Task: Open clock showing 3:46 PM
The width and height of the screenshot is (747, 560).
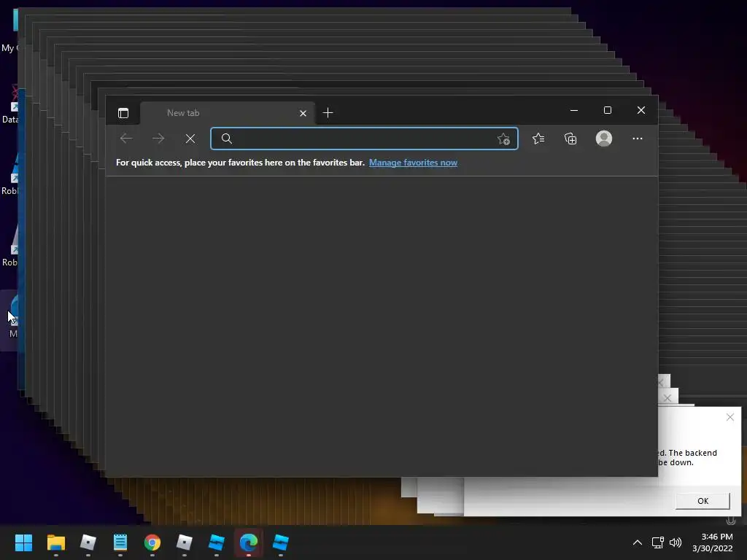Action: [x=713, y=542]
